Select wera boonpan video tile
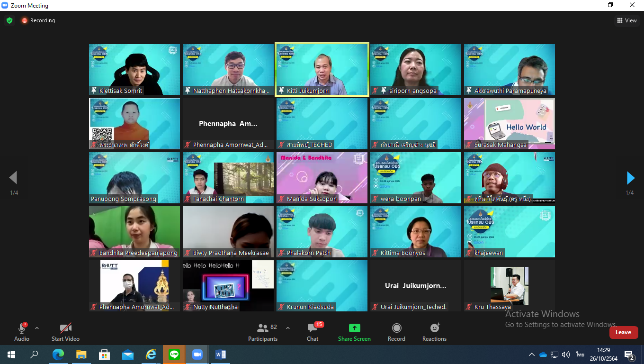 416,178
